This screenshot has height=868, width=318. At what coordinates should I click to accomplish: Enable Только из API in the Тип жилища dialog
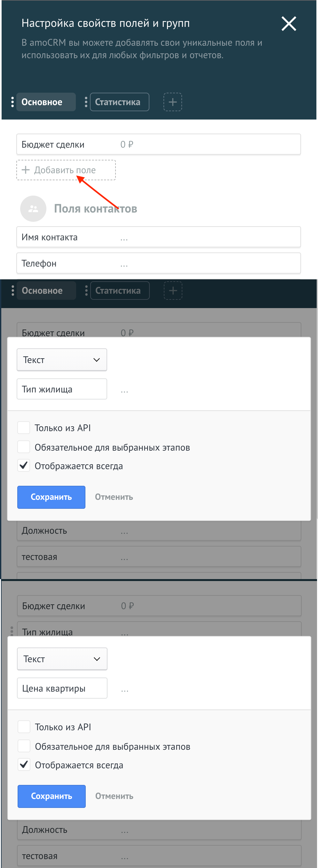point(24,428)
